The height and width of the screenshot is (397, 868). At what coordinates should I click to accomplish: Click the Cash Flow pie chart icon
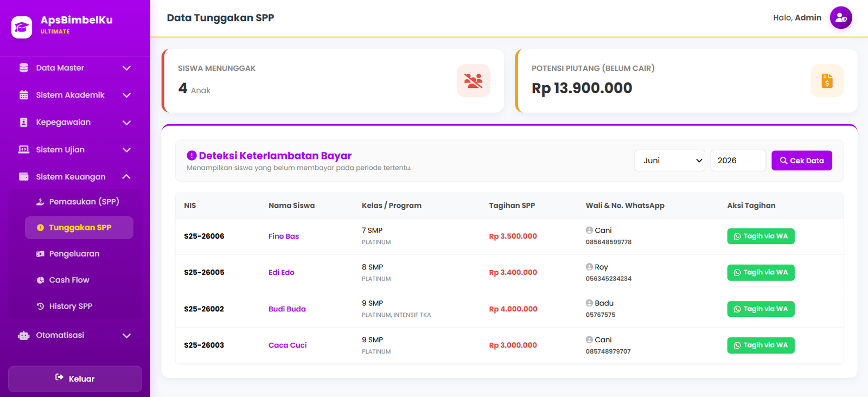[x=40, y=280]
